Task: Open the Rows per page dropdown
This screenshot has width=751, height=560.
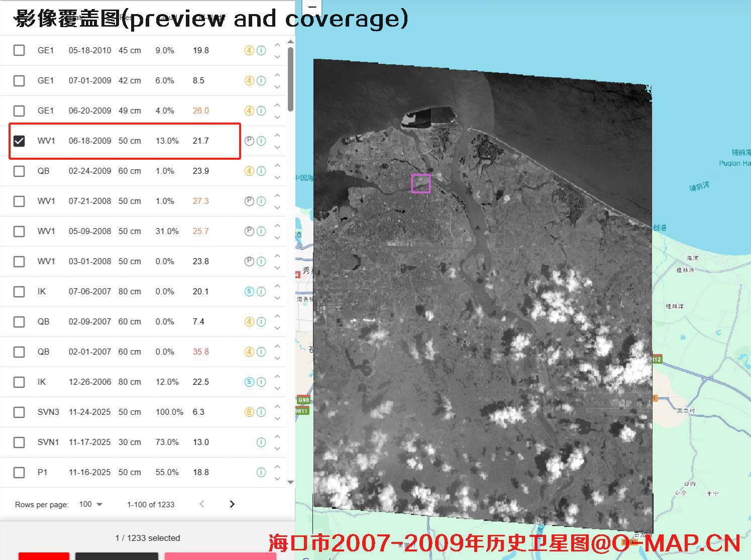Action: [90, 504]
